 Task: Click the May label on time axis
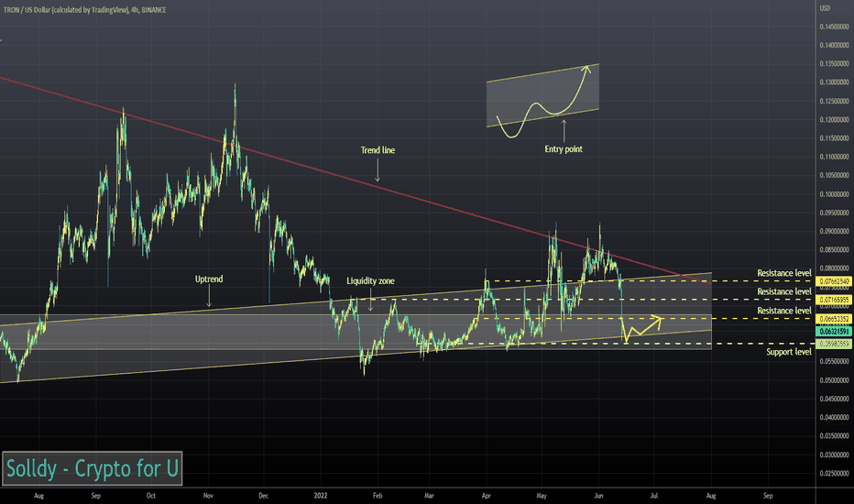[x=542, y=496]
